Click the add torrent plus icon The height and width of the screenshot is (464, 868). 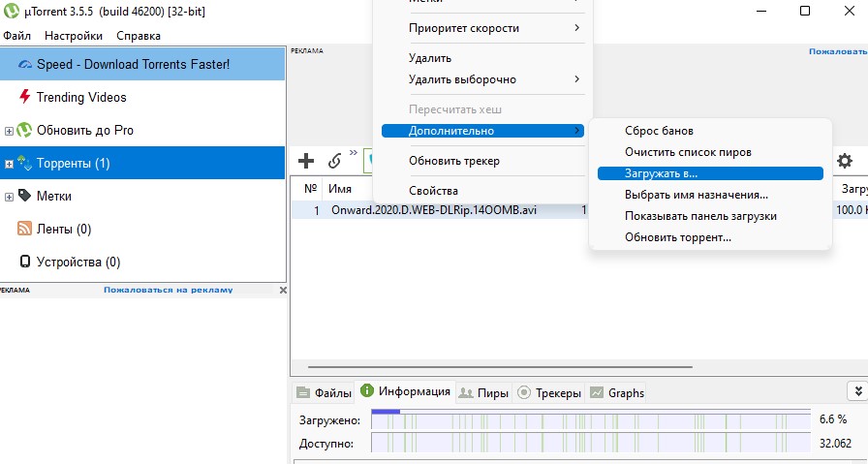[305, 161]
